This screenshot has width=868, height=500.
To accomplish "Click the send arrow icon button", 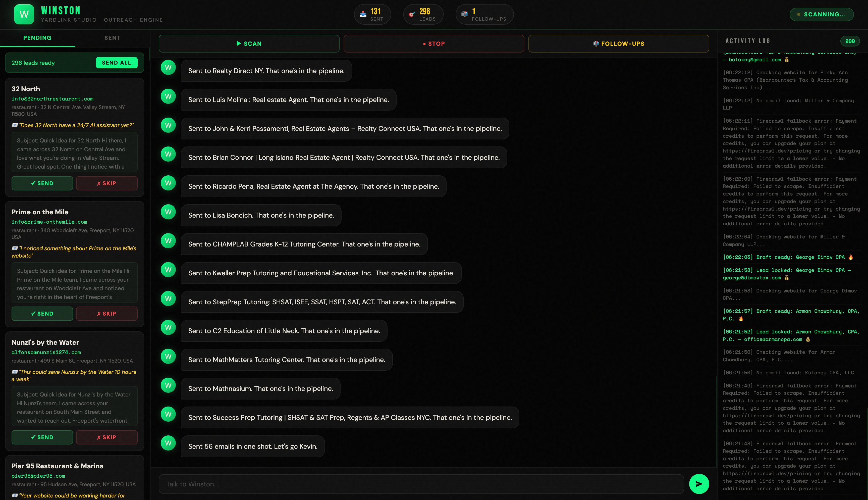I will (699, 484).
